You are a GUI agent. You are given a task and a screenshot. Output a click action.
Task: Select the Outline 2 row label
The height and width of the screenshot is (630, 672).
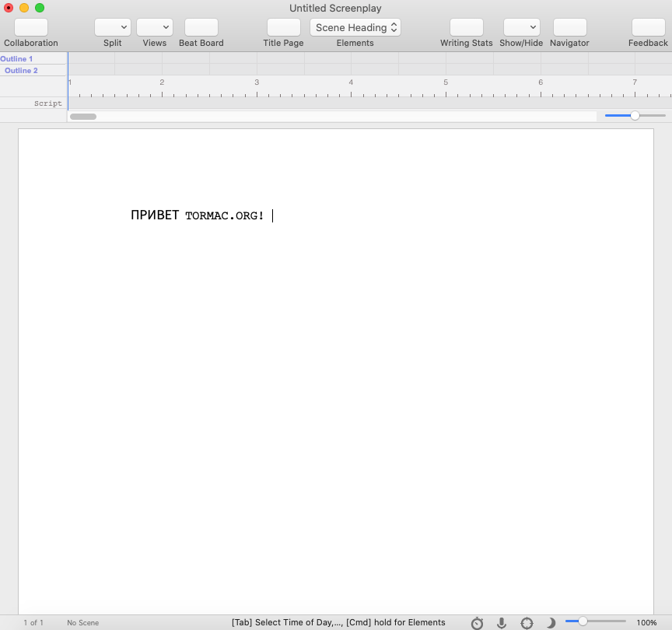[21, 71]
